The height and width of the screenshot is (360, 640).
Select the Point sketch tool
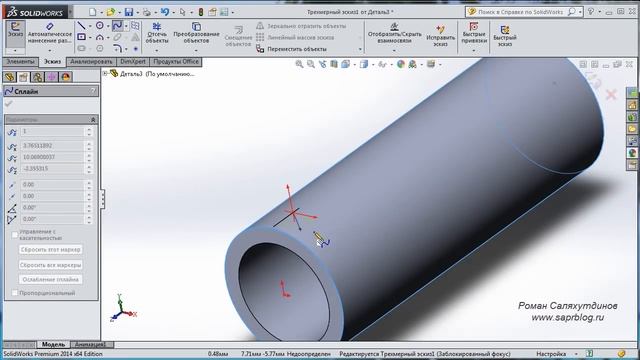coord(136,49)
